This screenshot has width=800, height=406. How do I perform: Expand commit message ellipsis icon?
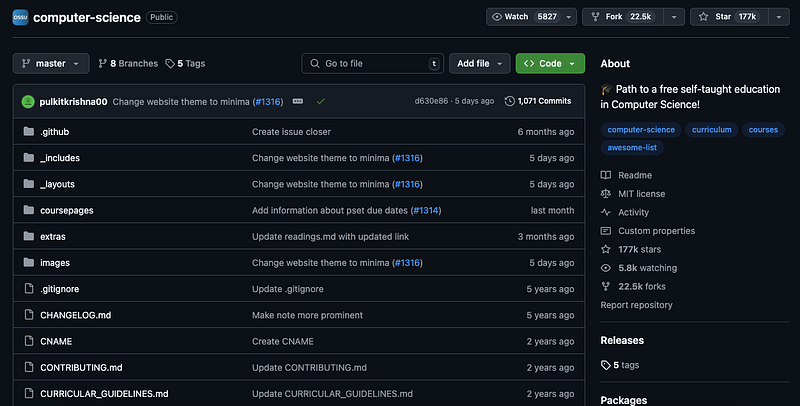click(x=298, y=102)
